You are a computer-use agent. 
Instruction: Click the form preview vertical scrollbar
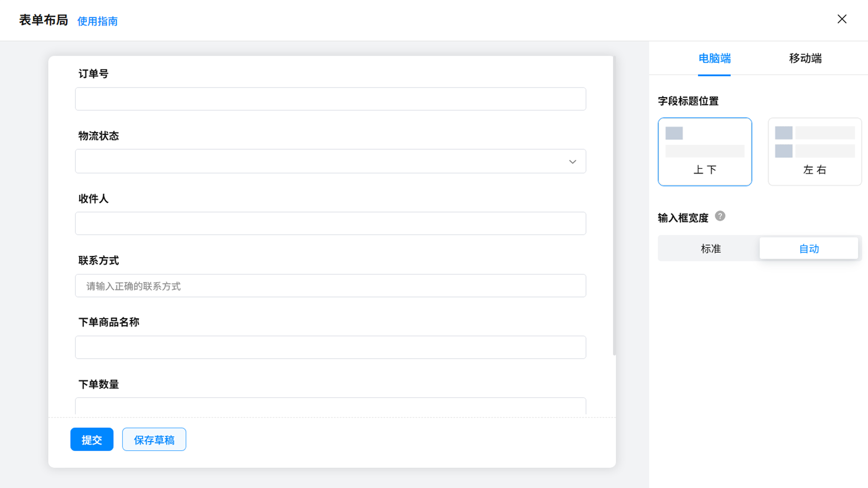pyautogui.click(x=614, y=205)
